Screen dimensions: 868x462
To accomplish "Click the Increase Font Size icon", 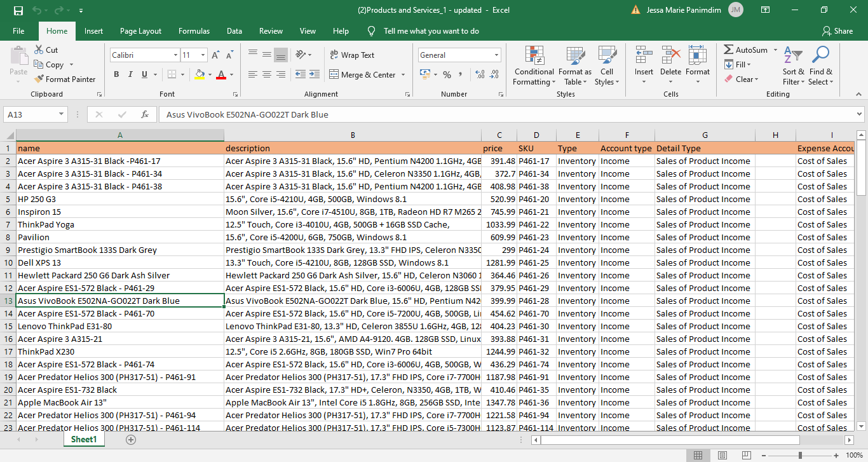I will pos(216,55).
